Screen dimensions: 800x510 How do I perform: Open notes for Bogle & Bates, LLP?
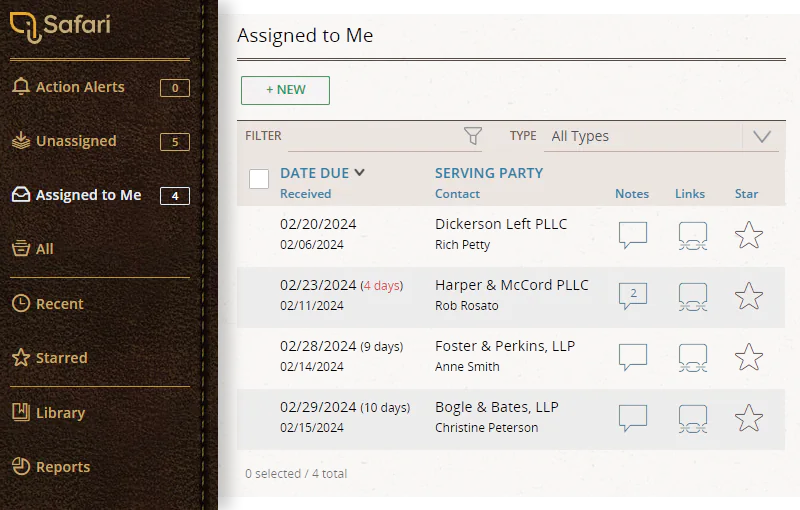click(x=633, y=418)
